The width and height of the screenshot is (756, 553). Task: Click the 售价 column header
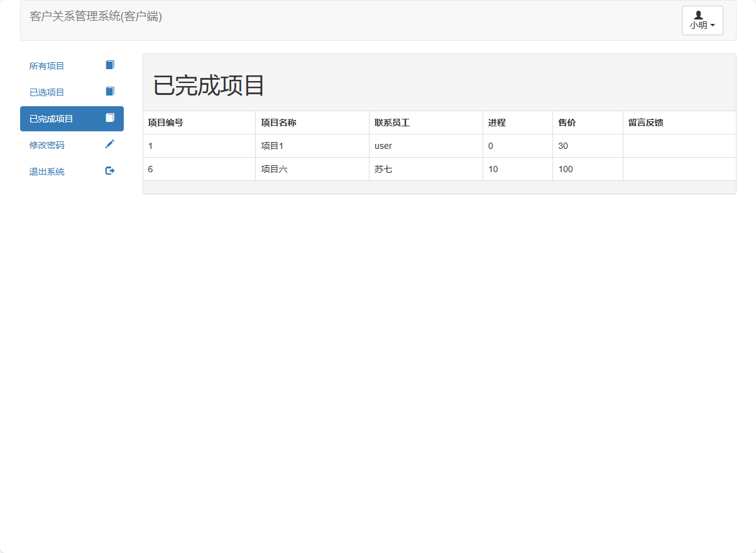click(564, 122)
